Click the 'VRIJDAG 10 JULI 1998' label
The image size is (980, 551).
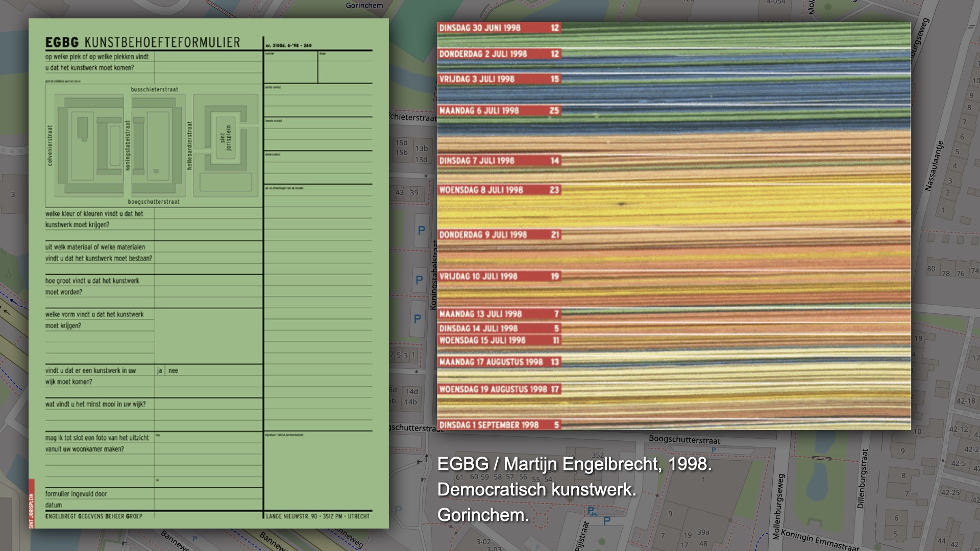point(499,277)
